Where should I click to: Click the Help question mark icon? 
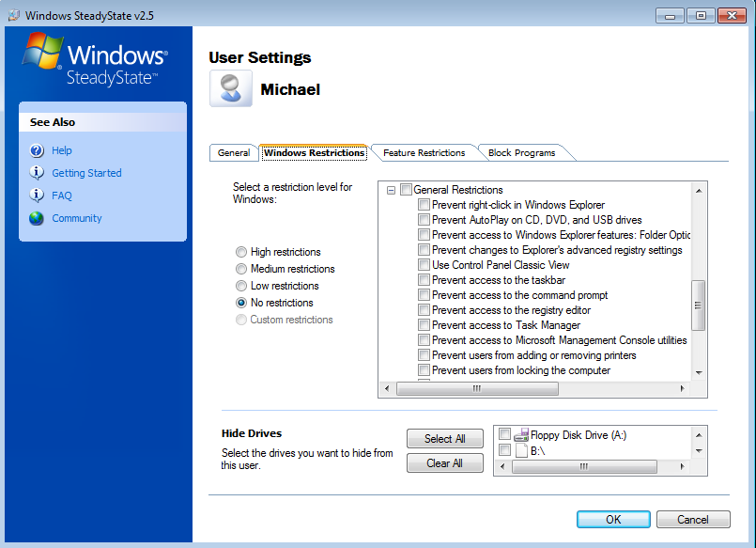click(x=37, y=150)
